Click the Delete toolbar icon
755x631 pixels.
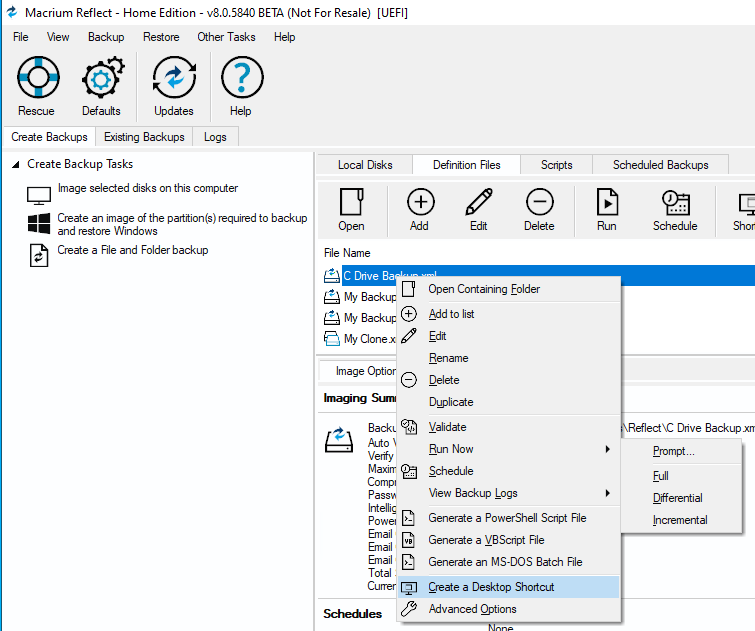pos(539,202)
